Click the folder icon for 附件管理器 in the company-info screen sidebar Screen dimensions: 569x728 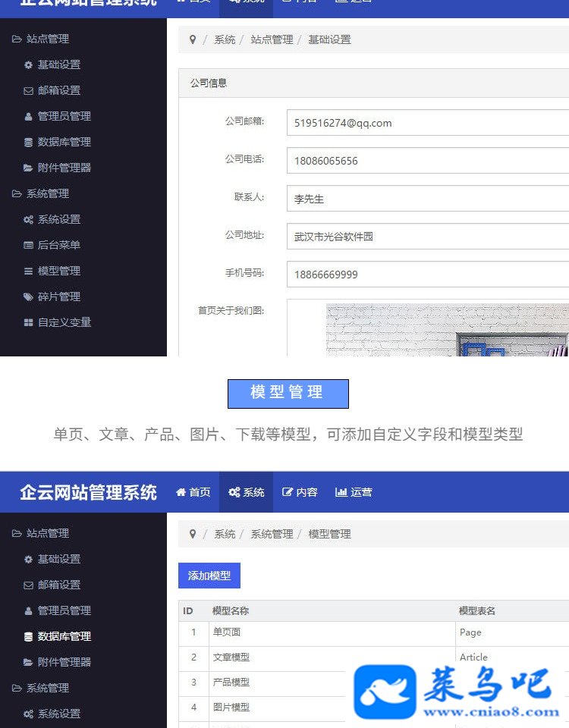point(28,168)
